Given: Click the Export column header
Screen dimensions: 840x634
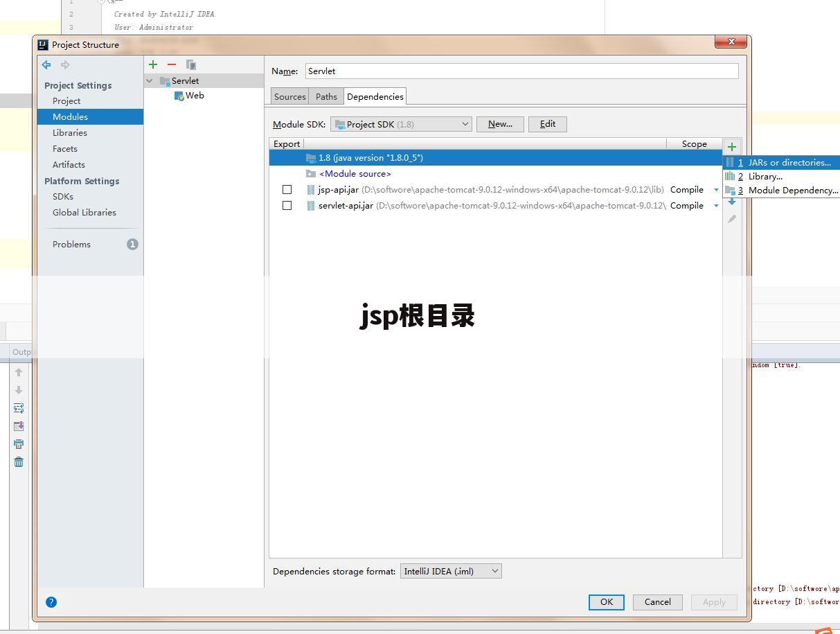Looking at the screenshot, I should point(287,143).
